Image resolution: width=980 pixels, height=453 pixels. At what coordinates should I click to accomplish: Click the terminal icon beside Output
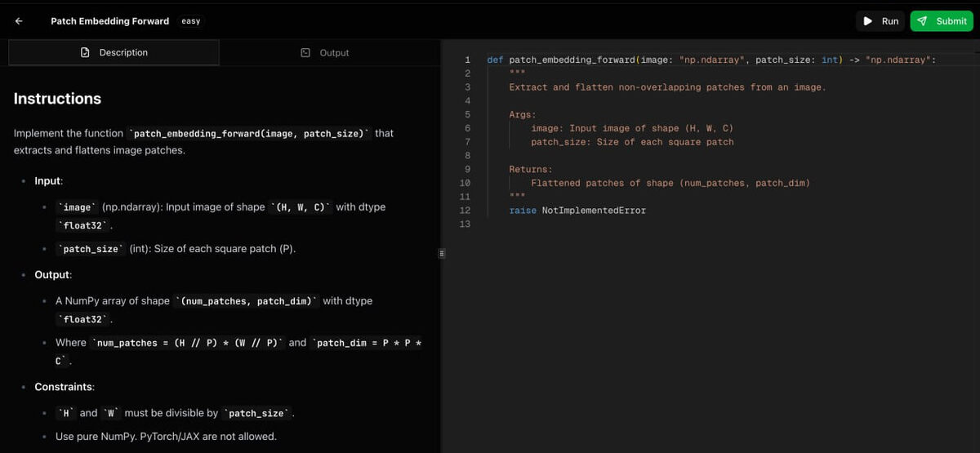305,52
